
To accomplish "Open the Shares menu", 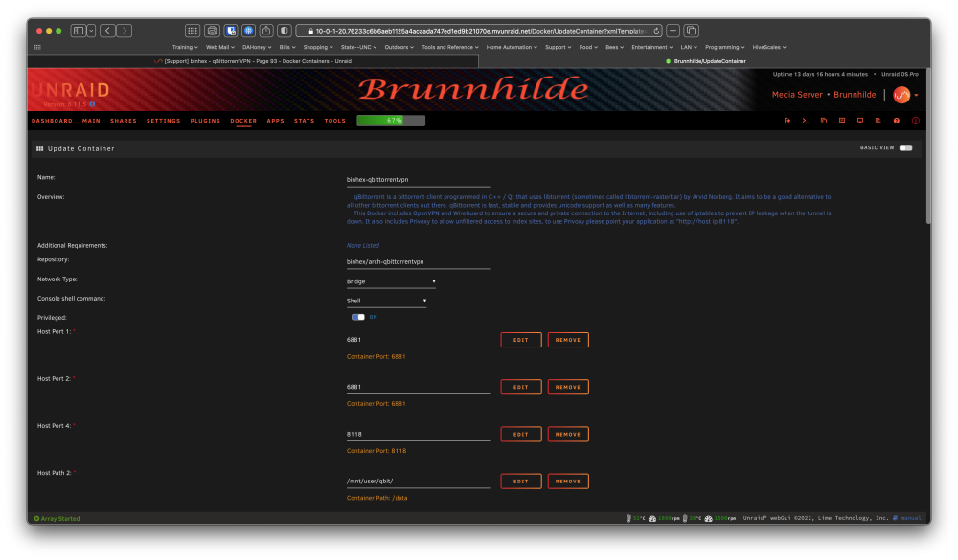I will coord(124,121).
